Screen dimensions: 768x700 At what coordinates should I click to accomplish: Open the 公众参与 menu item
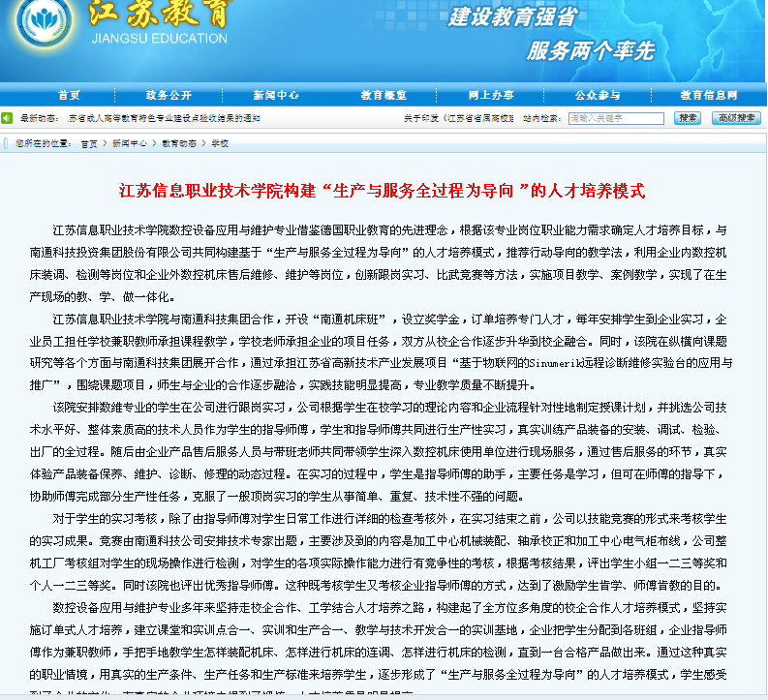point(598,95)
